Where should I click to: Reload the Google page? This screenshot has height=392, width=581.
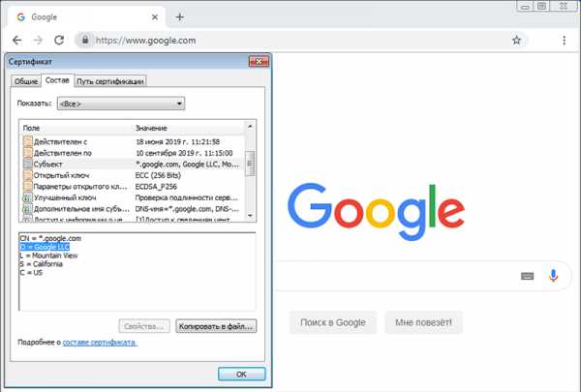coord(59,40)
